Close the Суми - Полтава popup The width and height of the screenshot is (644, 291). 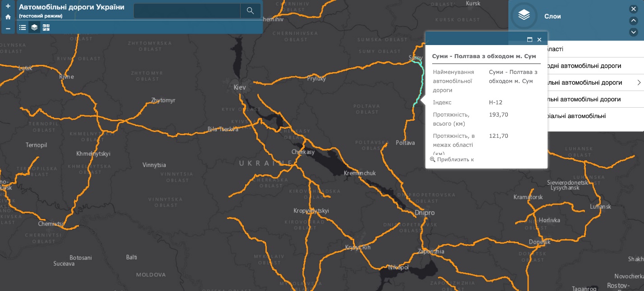(x=539, y=40)
